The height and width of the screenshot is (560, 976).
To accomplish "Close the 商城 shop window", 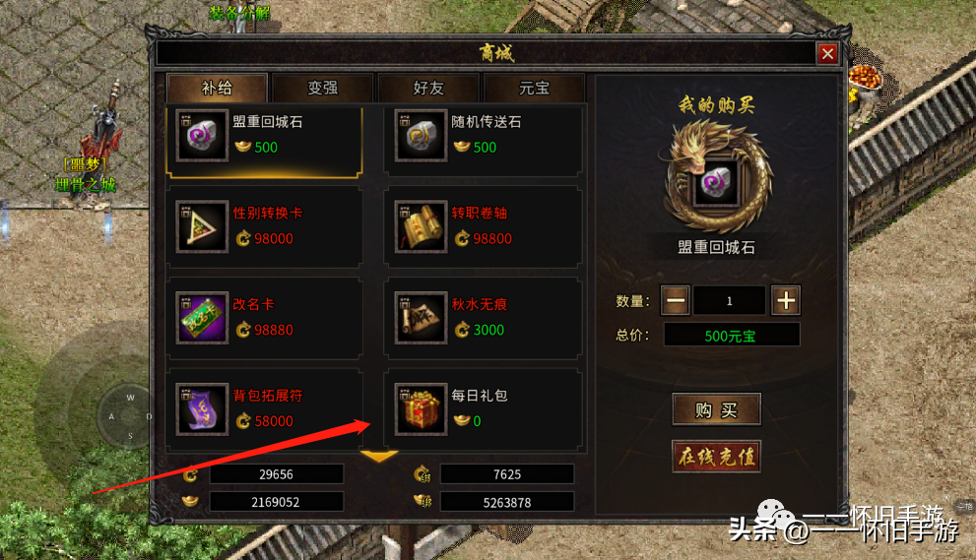I will (827, 54).
